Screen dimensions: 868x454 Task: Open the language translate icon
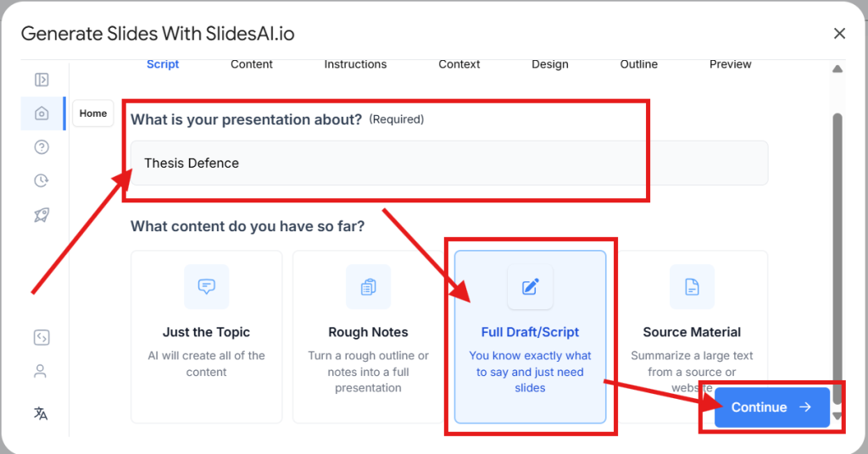tap(41, 413)
